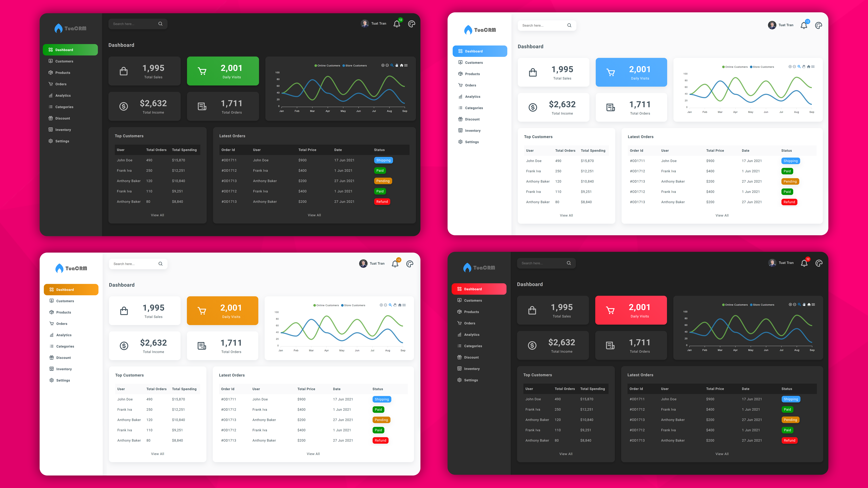Click the Products menu icon
Screen dimensions: 868x488
[51, 72]
